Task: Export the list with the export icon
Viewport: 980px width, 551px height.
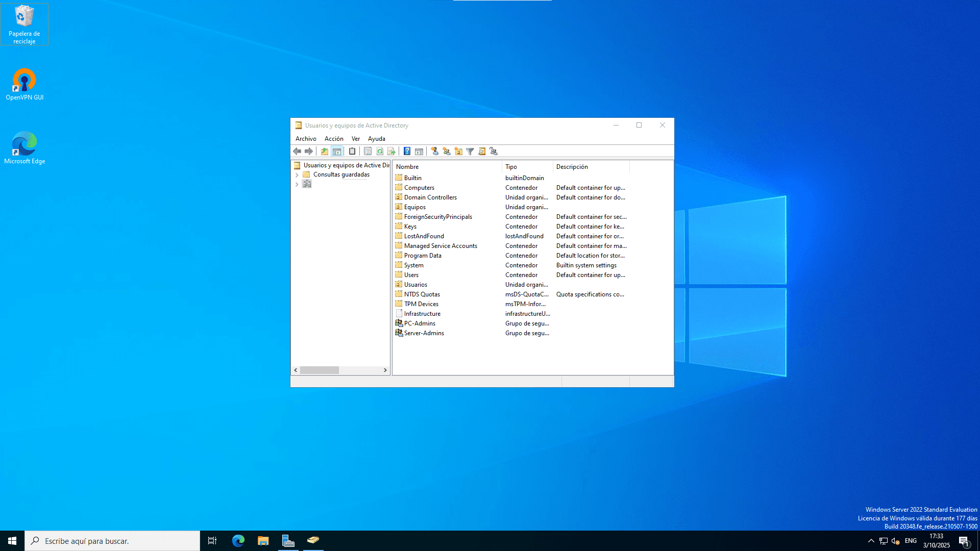Action: tap(391, 151)
